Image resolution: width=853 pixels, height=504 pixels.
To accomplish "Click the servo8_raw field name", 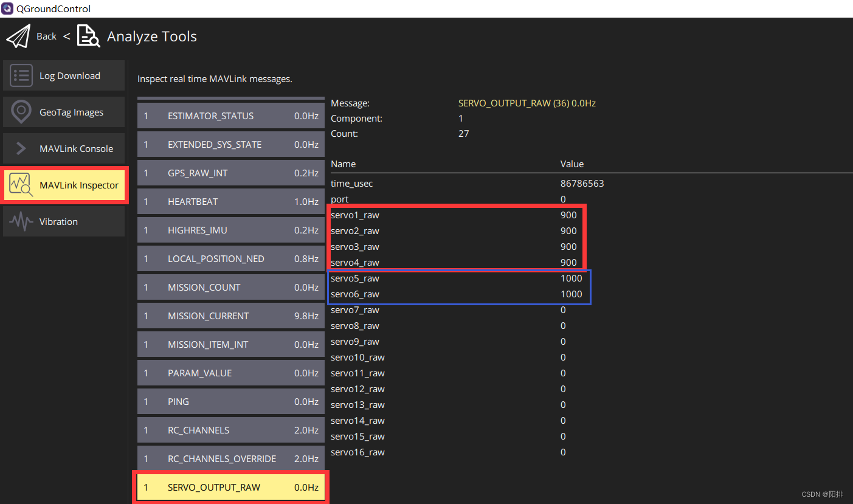I will pyautogui.click(x=355, y=326).
